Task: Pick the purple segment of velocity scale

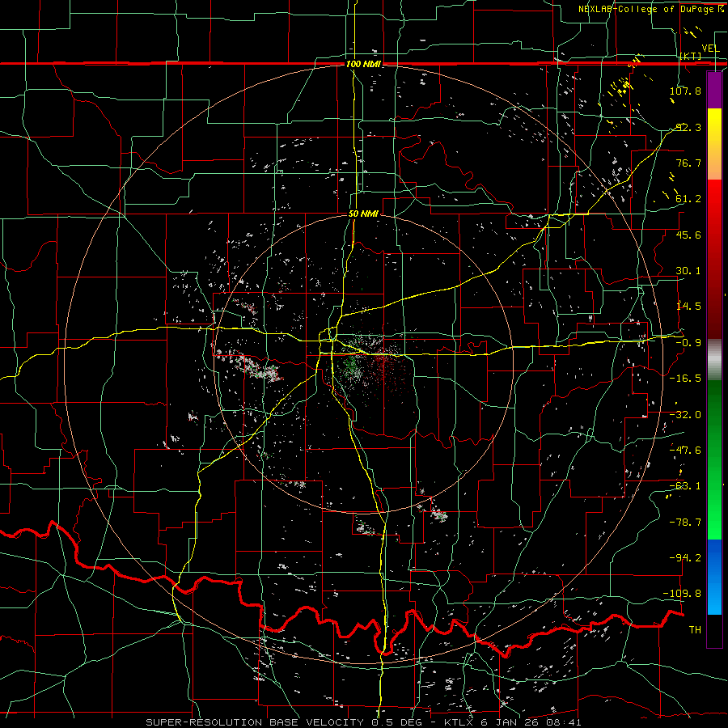Action: [714, 90]
